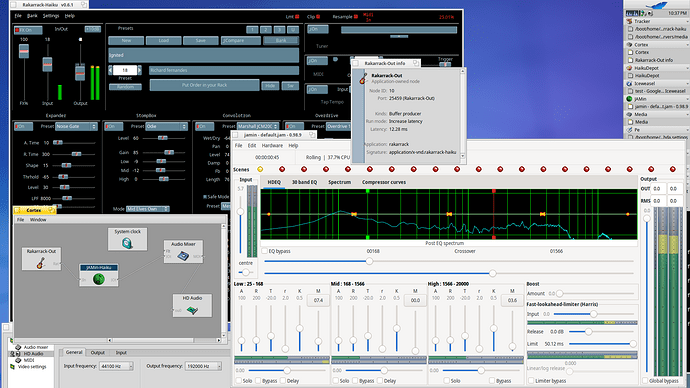Screen dimensions: 690x388
Task: Click the MIDI icon in Media preferences list
Action: click(x=18, y=360)
